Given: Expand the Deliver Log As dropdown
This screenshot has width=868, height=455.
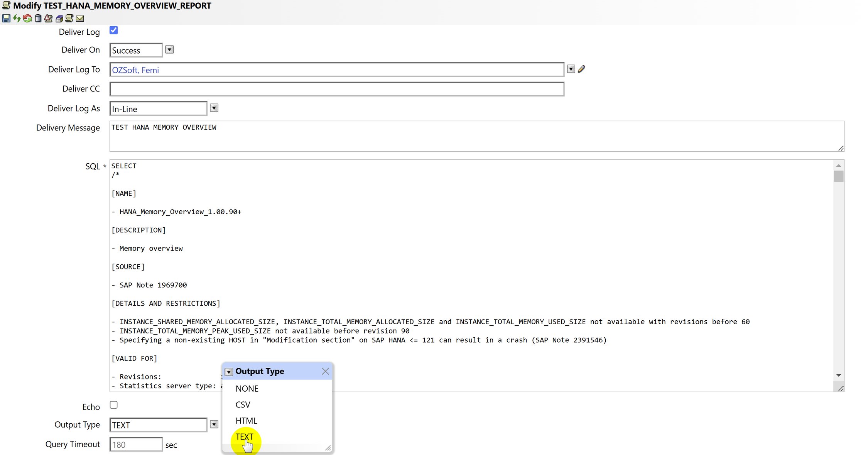Looking at the screenshot, I should 214,108.
